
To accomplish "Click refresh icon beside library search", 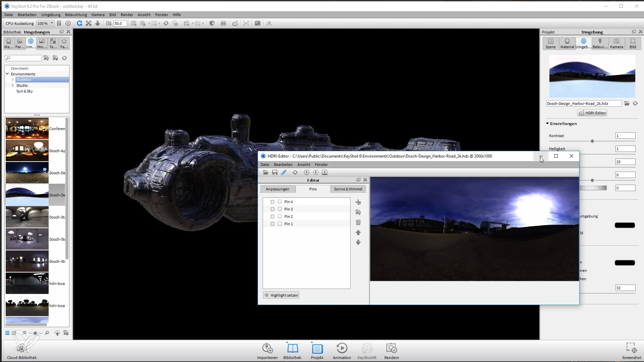I will tap(64, 58).
